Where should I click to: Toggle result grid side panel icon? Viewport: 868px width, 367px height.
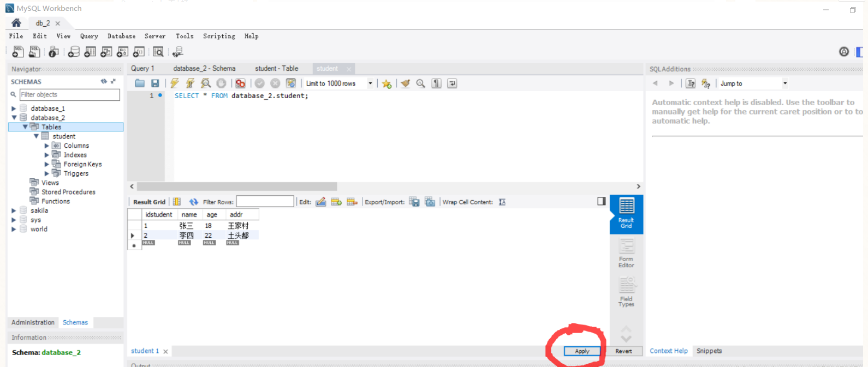tap(602, 201)
